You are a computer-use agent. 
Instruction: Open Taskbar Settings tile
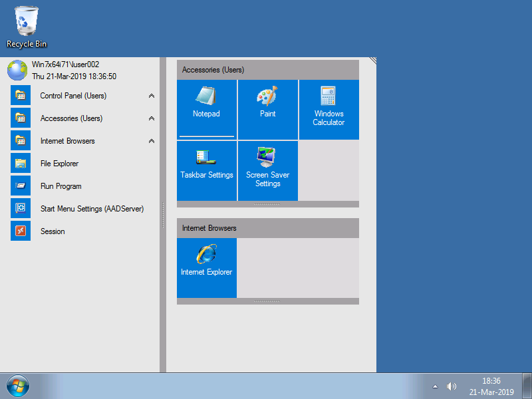click(206, 171)
